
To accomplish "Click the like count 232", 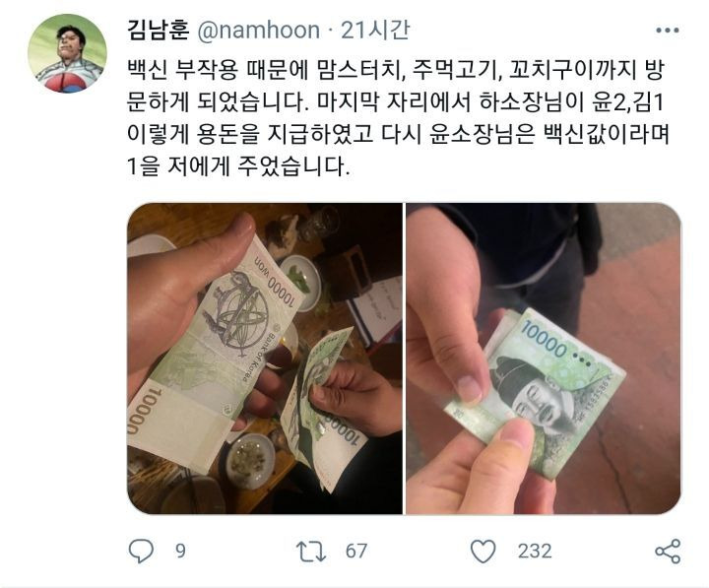I will click(x=535, y=551).
